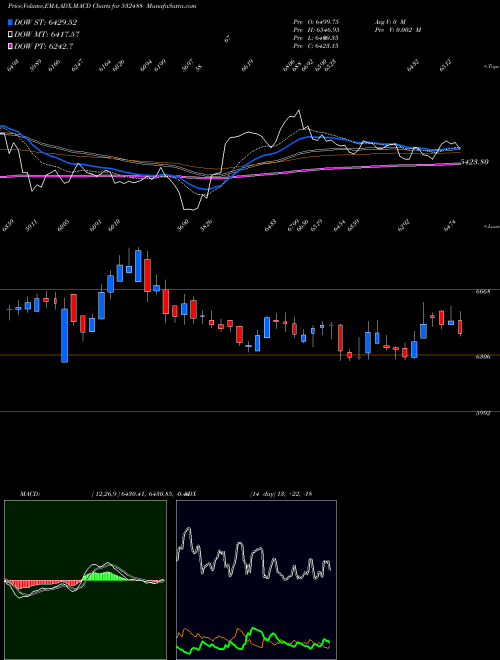Click the chart title for 532488 MunafaSutra.com
The image size is (500, 660).
tap(102, 6)
